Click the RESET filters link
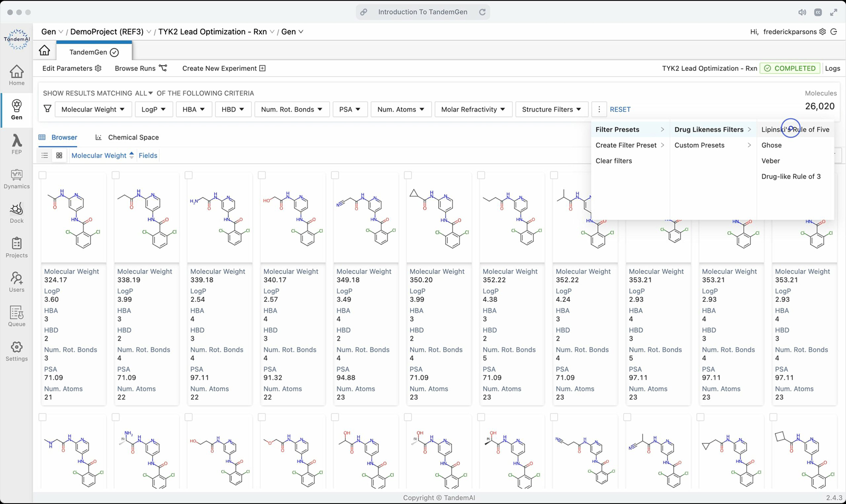This screenshot has width=846, height=504. 620,109
